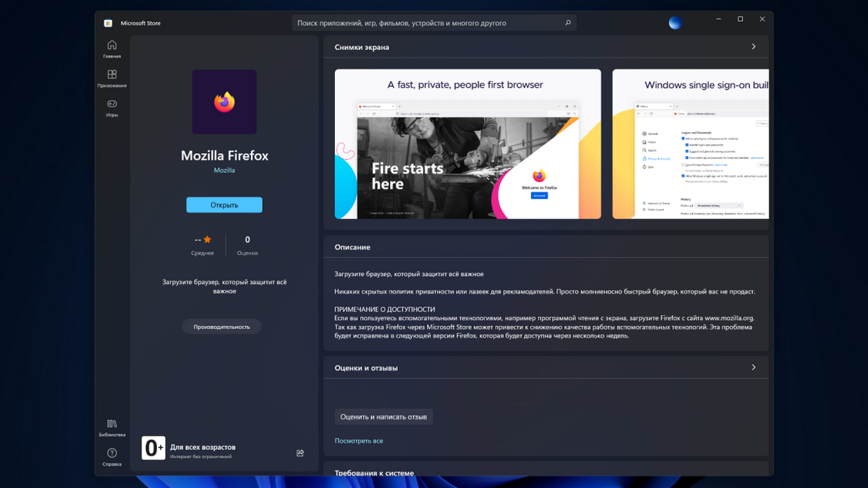Open the 'Fire starts here' screenshot thumbnail
868x488 pixels.
(x=467, y=144)
